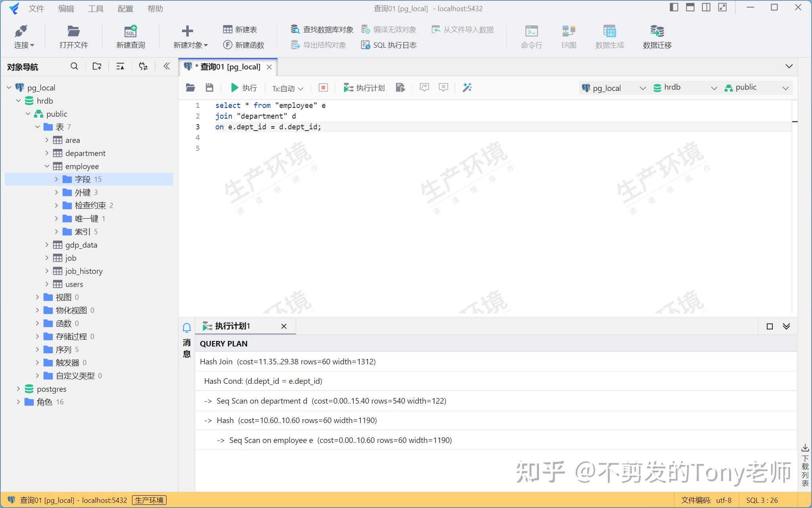The height and width of the screenshot is (508, 812).
Task: Launch 数据生成 data generation
Action: pos(609,36)
